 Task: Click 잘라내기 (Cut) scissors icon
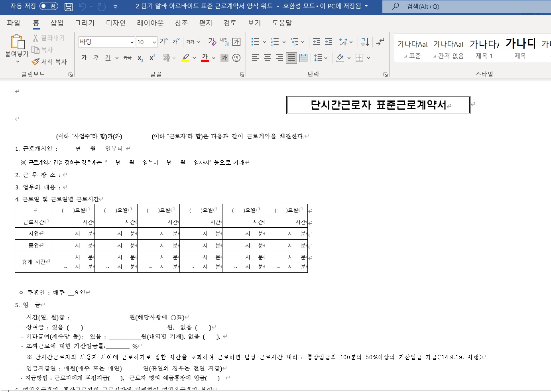coord(35,38)
